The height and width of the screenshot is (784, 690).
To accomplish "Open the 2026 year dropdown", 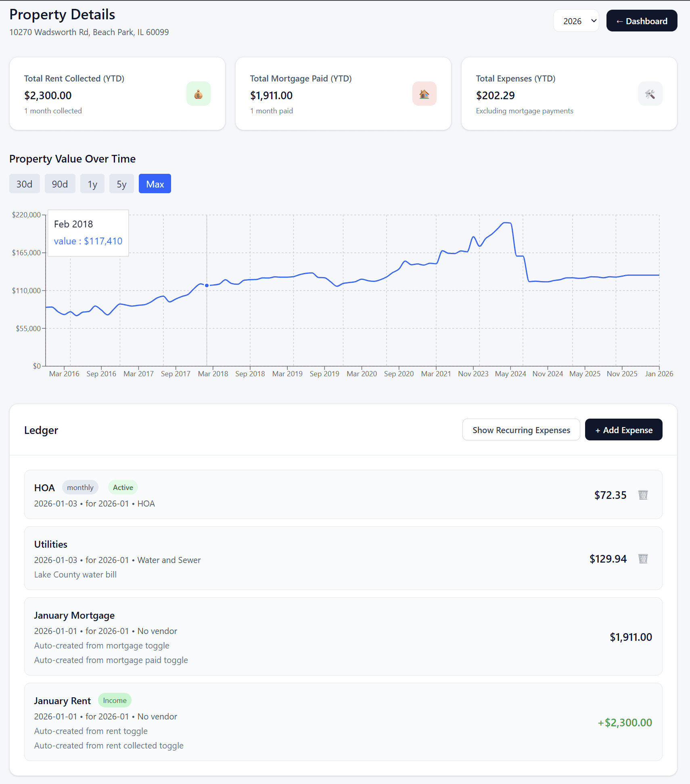I will point(576,21).
